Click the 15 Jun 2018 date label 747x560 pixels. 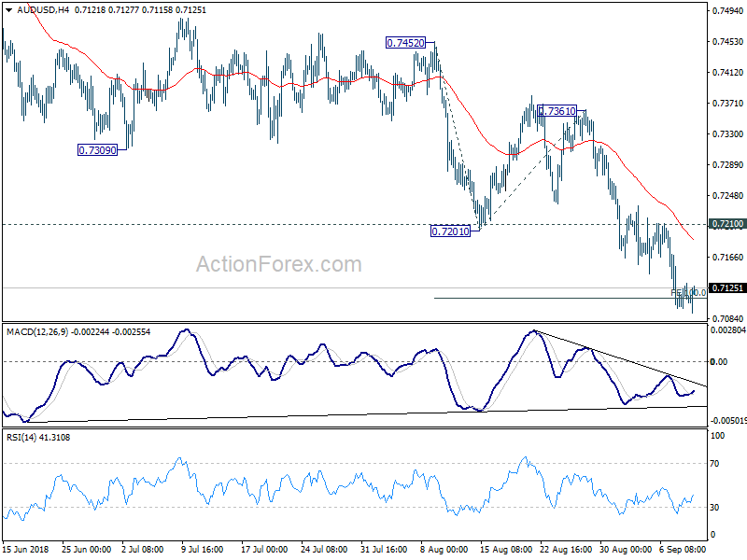point(26,549)
